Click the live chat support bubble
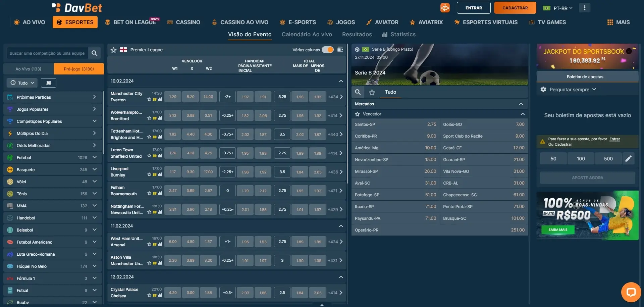The width and height of the screenshot is (644, 307). pyautogui.click(x=631, y=292)
